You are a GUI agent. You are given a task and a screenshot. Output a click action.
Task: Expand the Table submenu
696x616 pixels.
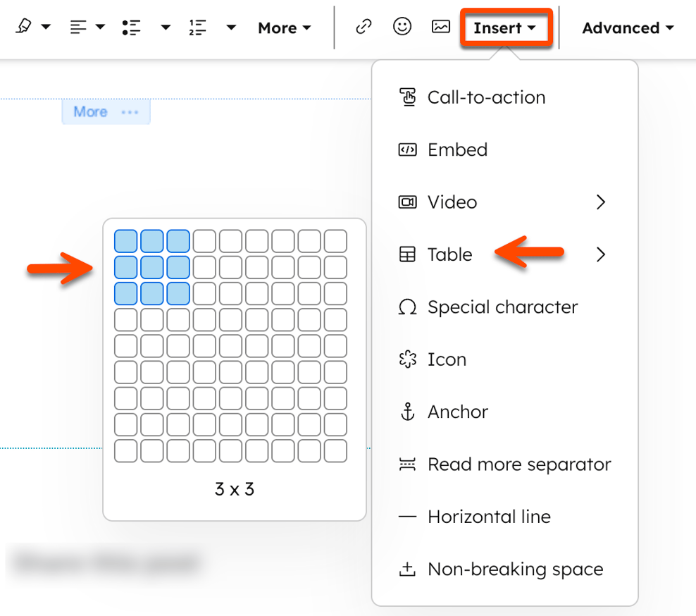[x=449, y=254]
